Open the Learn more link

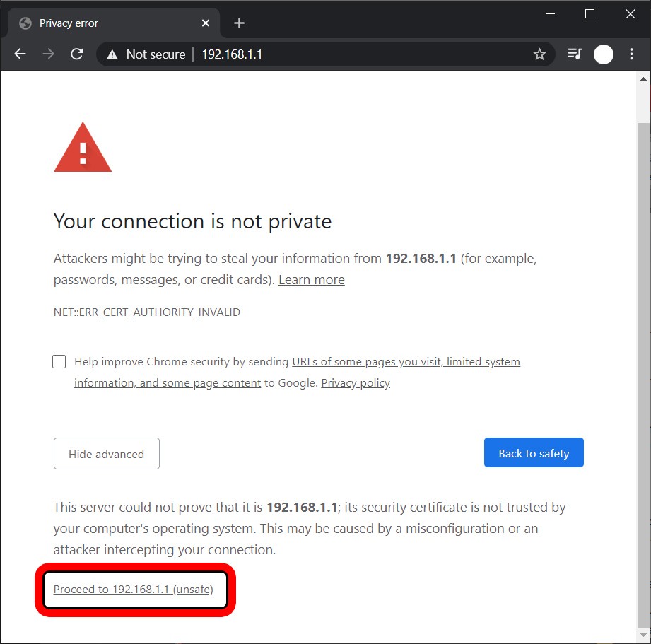click(x=312, y=280)
